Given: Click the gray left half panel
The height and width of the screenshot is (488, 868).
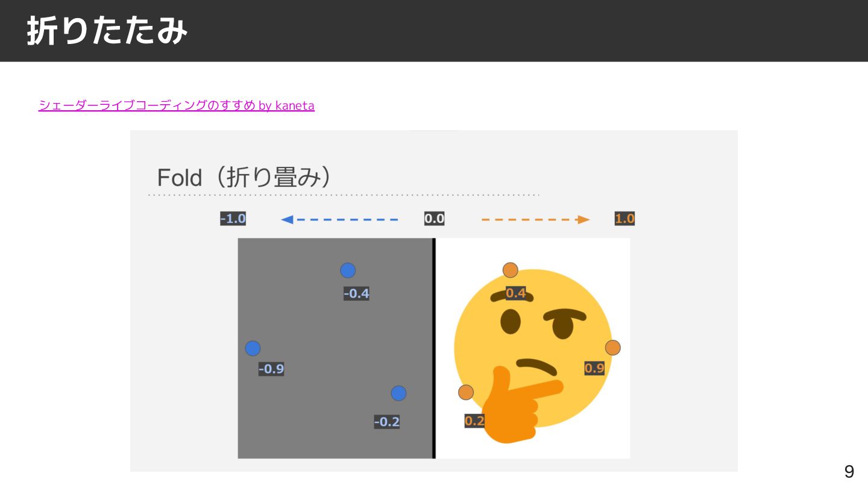Looking at the screenshot, I should click(x=335, y=348).
